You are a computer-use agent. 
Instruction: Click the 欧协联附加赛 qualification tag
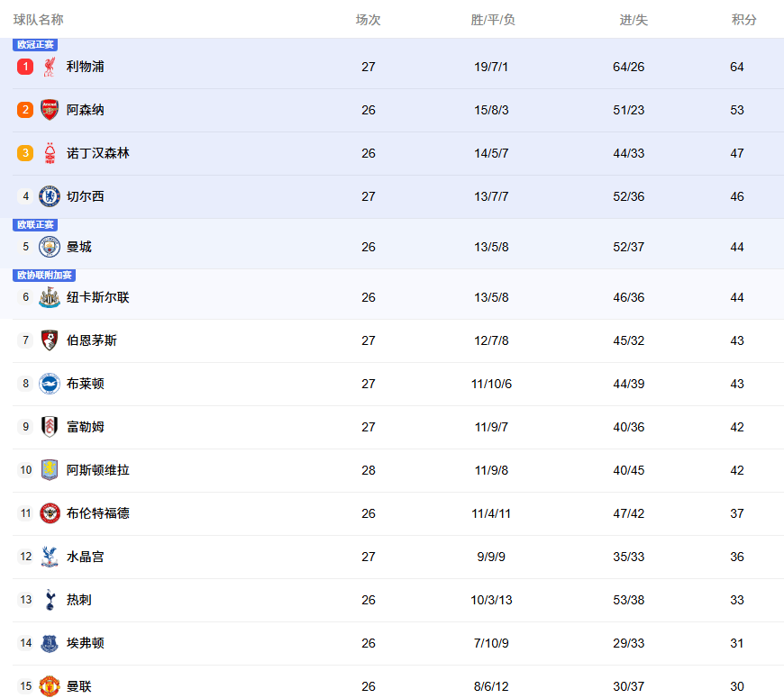click(44, 276)
